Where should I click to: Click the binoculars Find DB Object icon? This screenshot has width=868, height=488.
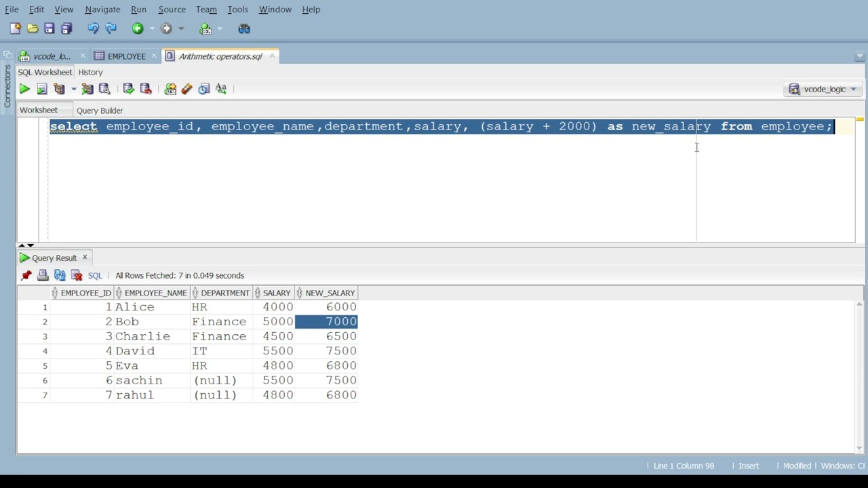point(244,28)
